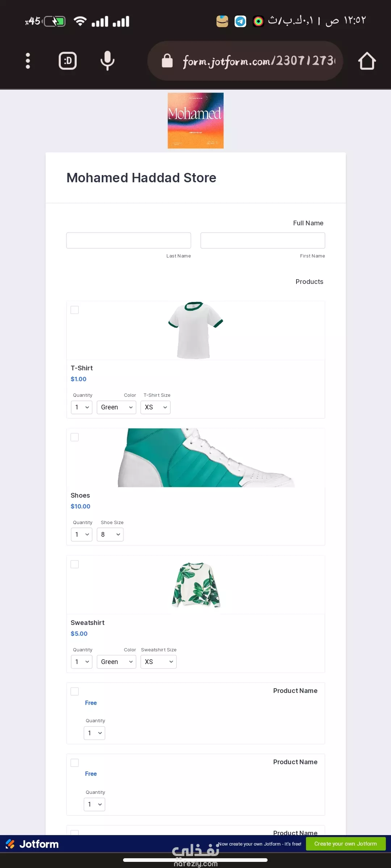Open the tab switcher icon
This screenshot has height=868, width=391.
[68, 61]
